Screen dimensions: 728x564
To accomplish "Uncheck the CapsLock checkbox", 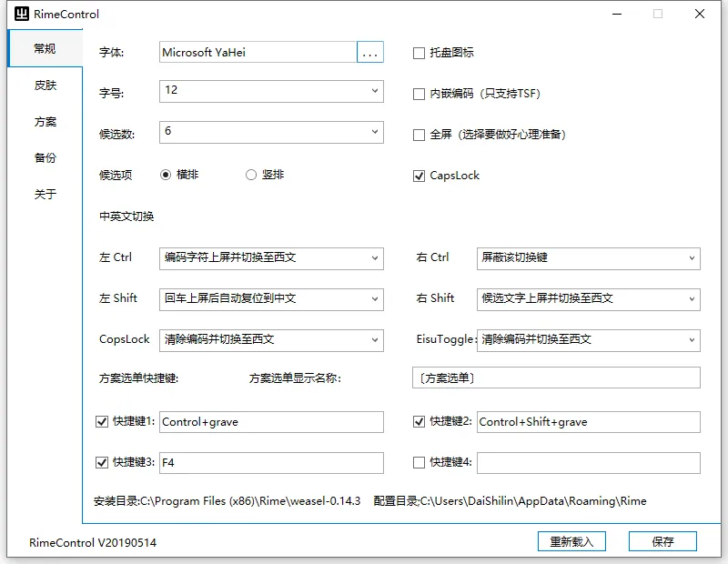I will click(420, 176).
